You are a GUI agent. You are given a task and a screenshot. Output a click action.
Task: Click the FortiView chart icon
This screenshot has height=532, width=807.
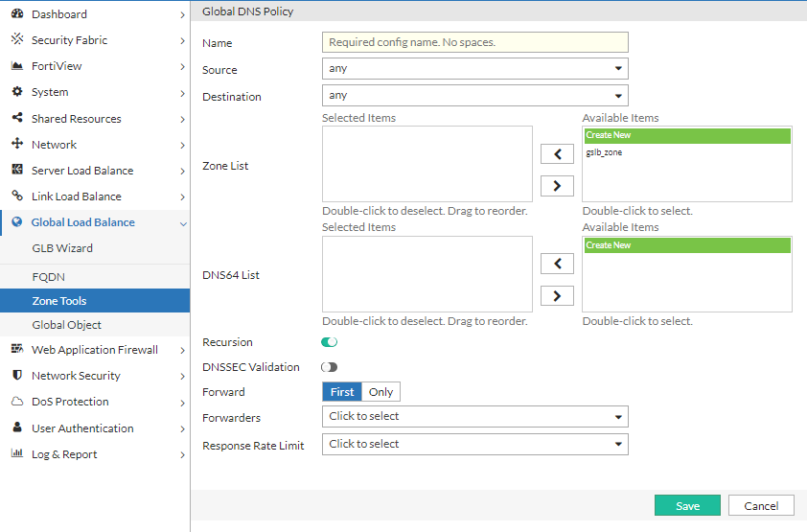coord(16,66)
